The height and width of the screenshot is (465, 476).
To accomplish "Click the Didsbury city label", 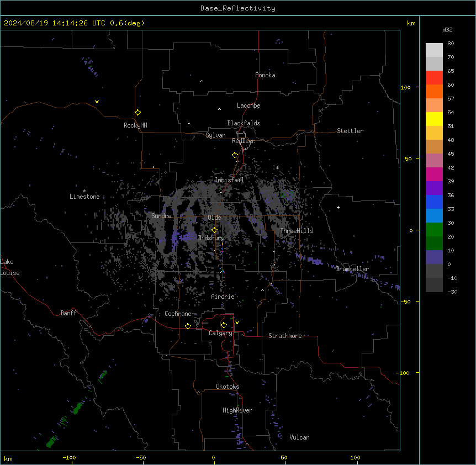I will click(x=211, y=238).
